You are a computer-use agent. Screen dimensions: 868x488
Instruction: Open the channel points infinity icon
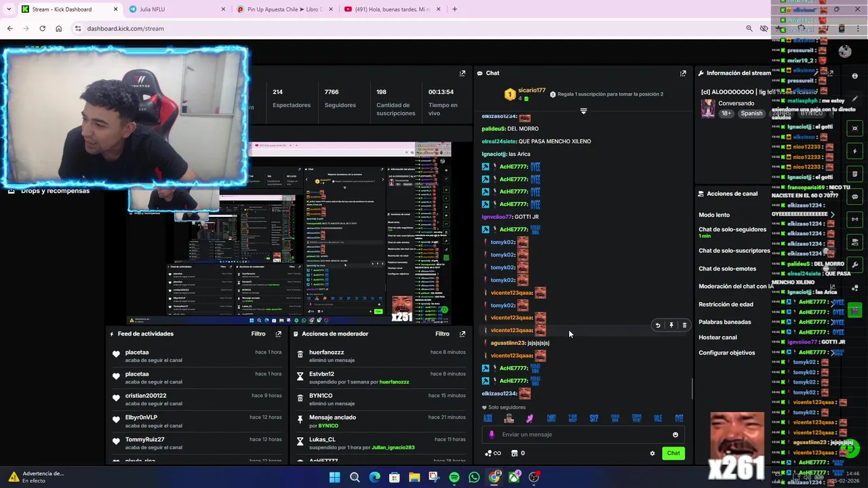493,453
